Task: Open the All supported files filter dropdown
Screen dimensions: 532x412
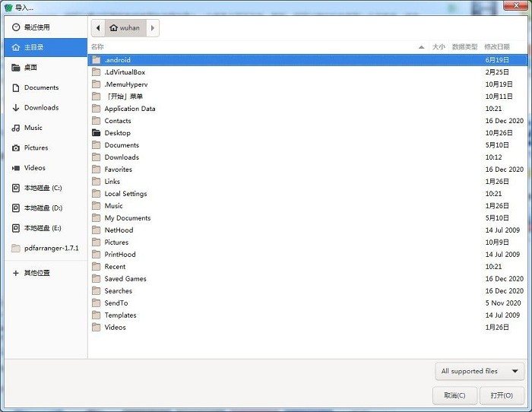Action: [480, 371]
